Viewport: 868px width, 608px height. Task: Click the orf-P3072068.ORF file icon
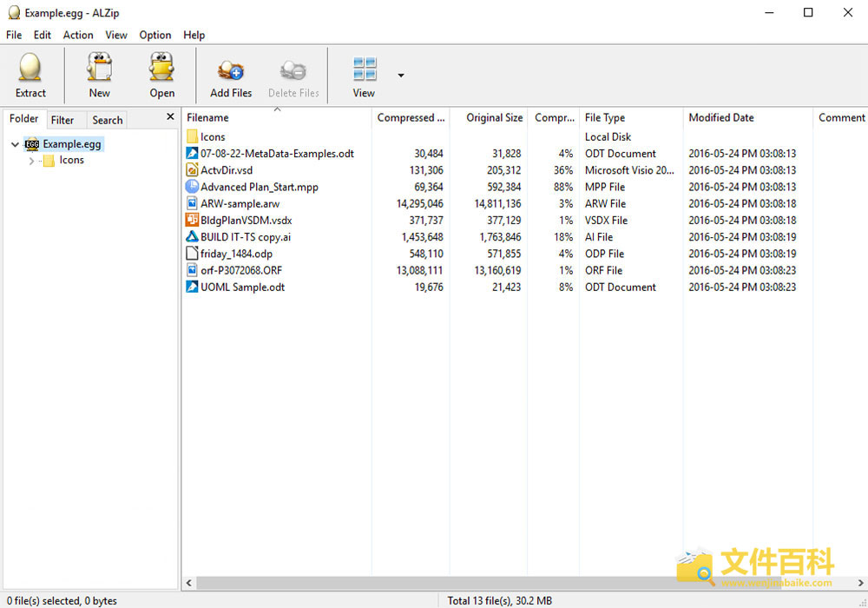click(x=192, y=270)
